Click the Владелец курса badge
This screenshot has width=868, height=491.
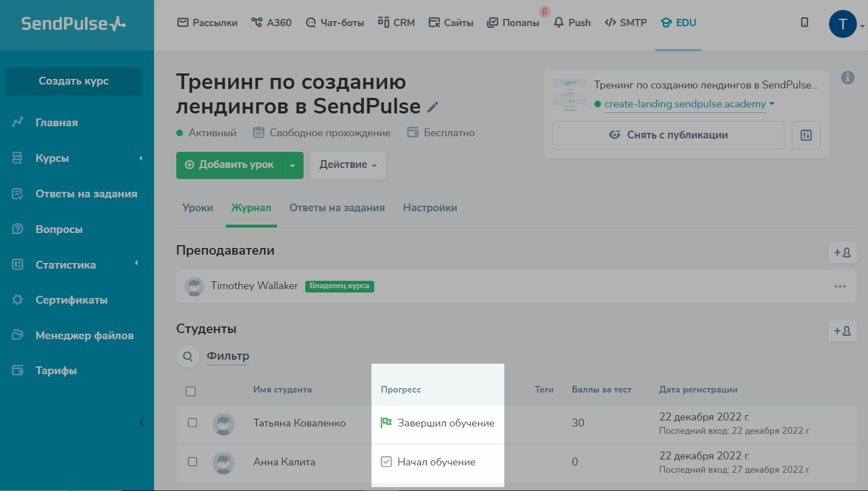[x=340, y=286]
